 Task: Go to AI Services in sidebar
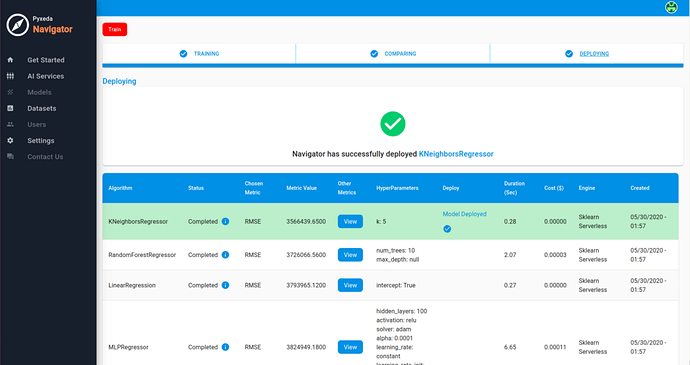tap(46, 76)
